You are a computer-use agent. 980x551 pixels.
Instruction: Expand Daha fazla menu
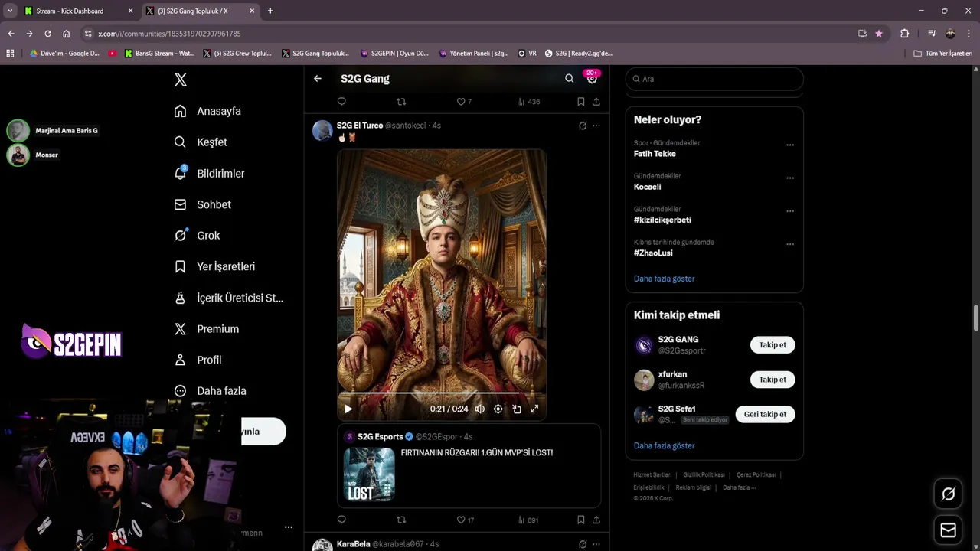pos(210,391)
